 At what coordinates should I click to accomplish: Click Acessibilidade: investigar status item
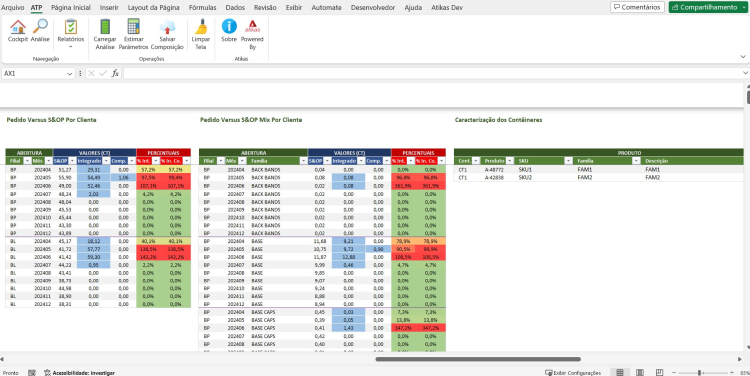[x=79, y=373]
